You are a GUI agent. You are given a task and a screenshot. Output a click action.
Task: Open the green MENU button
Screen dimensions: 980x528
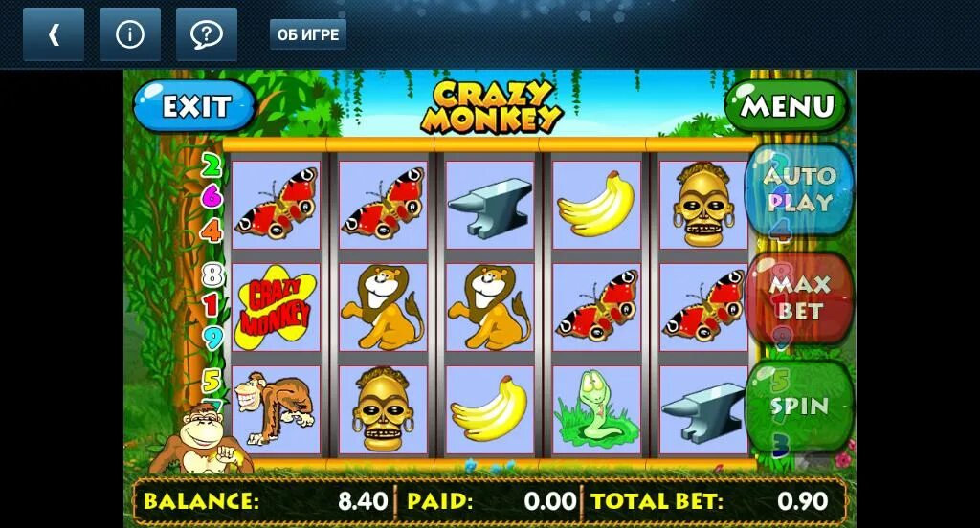coord(787,105)
